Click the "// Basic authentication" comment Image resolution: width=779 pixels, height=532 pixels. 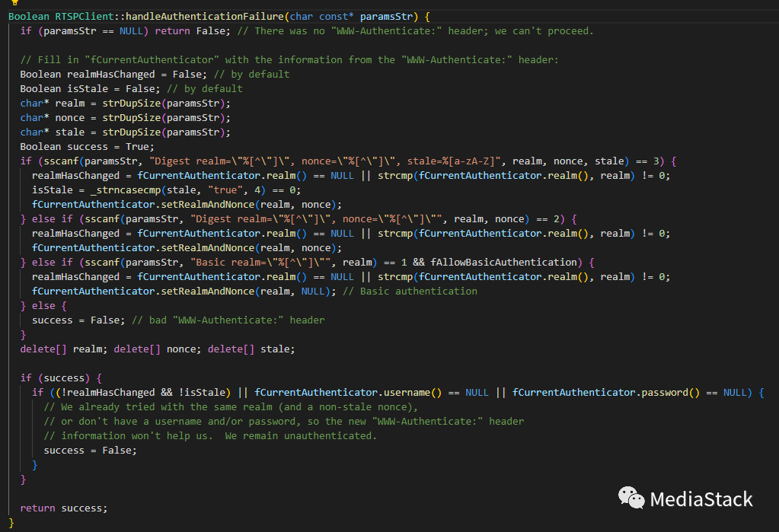pyautogui.click(x=410, y=291)
